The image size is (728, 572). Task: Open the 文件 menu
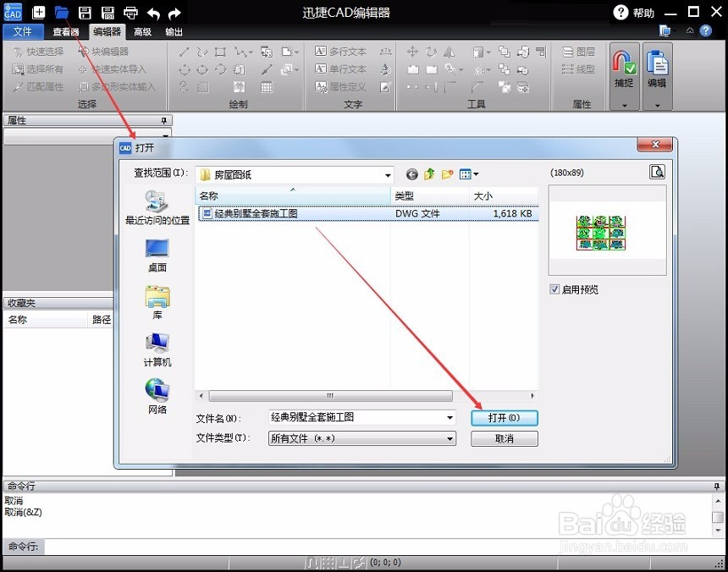tap(23, 31)
